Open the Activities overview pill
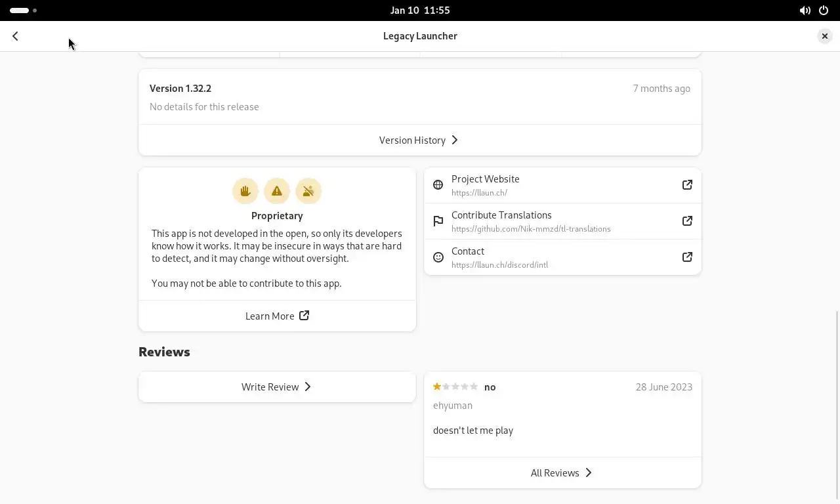The height and width of the screenshot is (504, 840). click(x=24, y=10)
